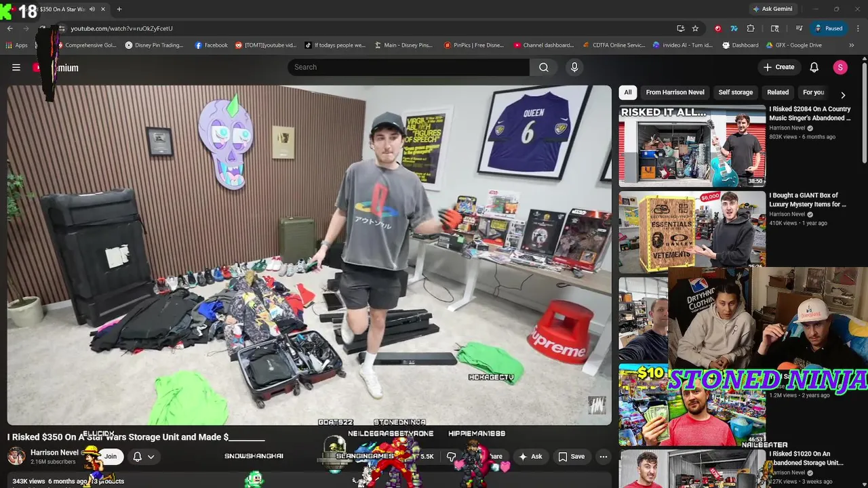This screenshot has width=868, height=488.
Task: Open Channel dashboard bookmark
Action: point(543,45)
